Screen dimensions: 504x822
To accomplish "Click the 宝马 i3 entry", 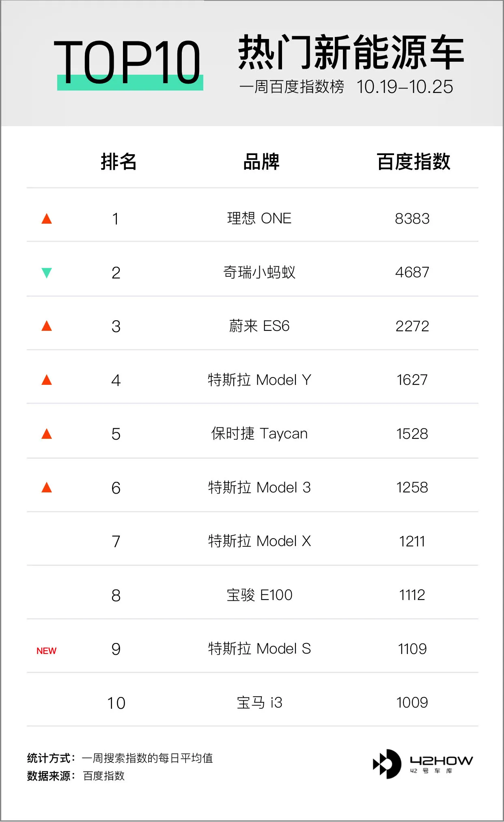I will [259, 703].
